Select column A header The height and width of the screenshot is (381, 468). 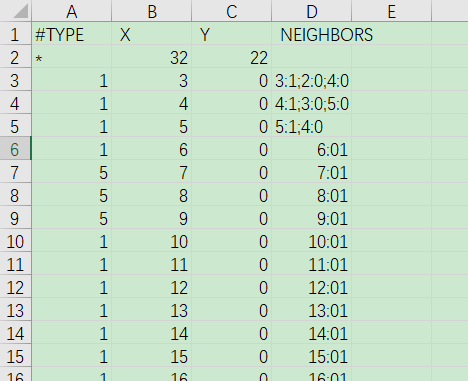pos(71,11)
